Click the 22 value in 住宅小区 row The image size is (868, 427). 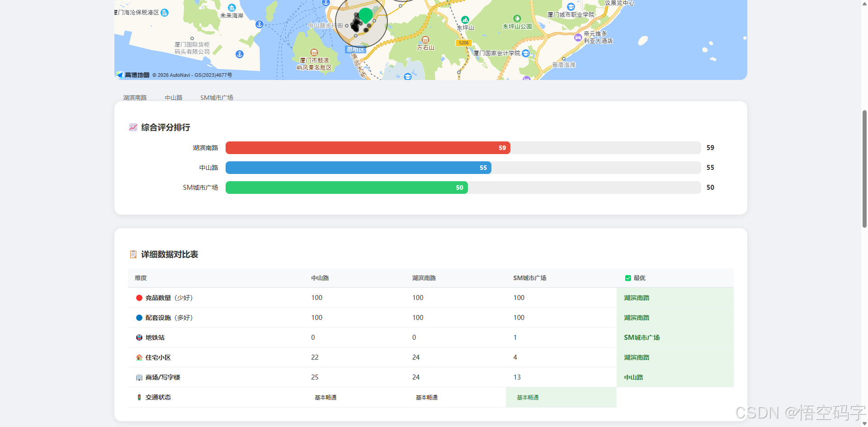315,357
